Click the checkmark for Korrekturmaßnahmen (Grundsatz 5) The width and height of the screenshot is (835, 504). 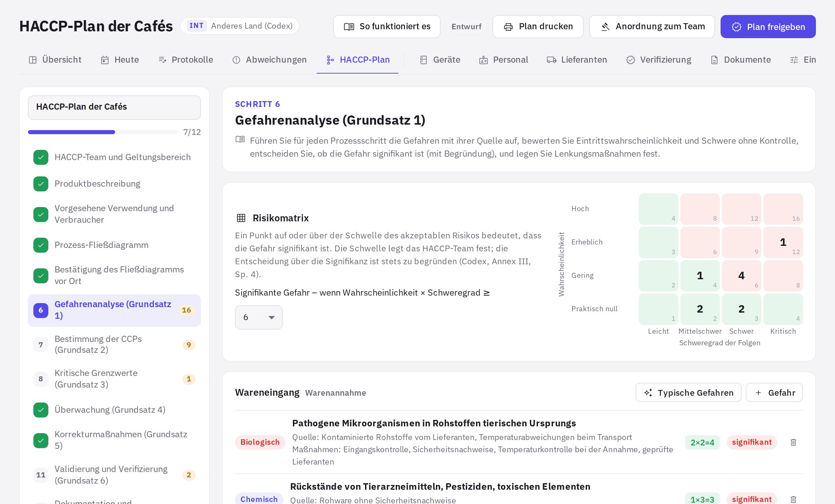tap(41, 440)
